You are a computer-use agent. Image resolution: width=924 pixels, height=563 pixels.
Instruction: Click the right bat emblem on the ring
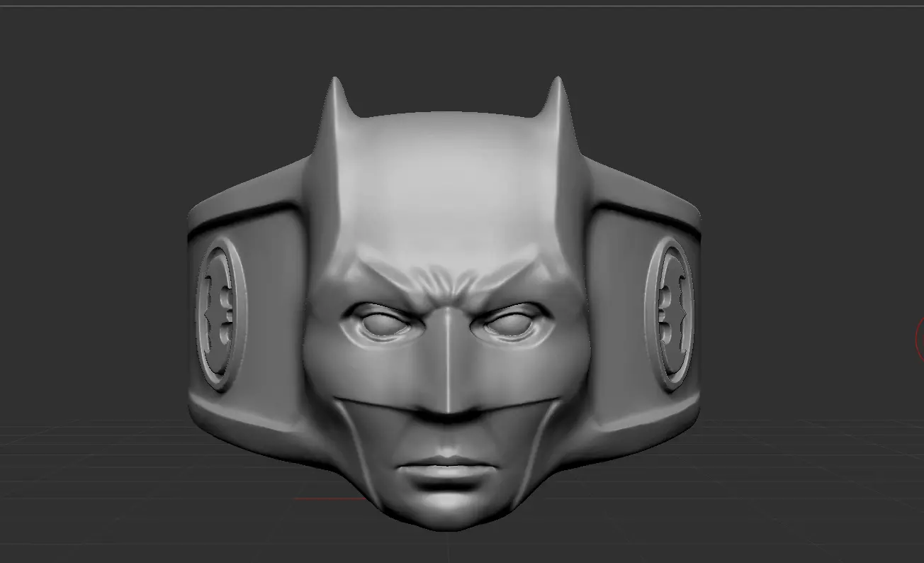670,313
